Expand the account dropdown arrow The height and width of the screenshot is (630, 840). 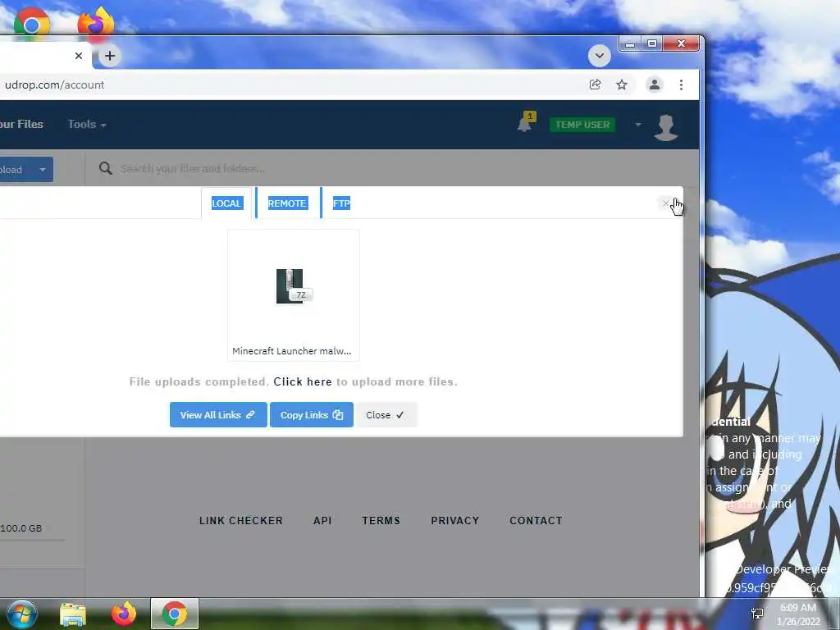[638, 125]
